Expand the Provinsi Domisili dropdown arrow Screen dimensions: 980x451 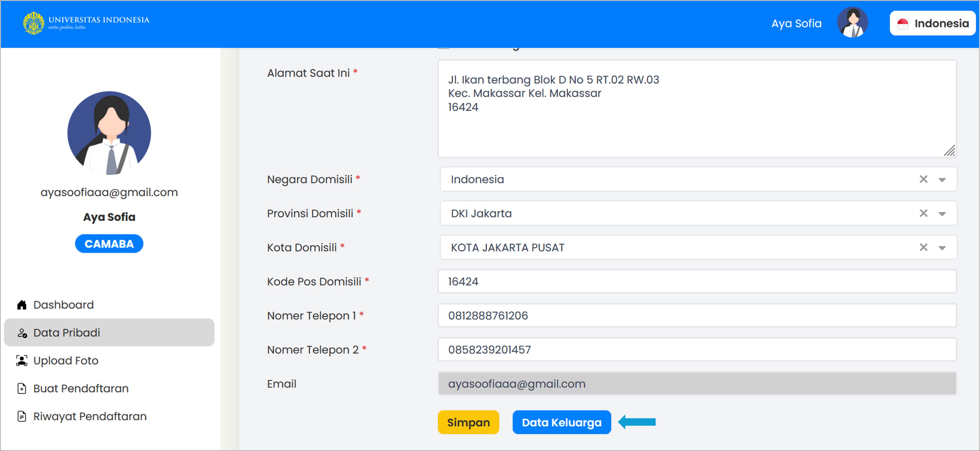(942, 214)
